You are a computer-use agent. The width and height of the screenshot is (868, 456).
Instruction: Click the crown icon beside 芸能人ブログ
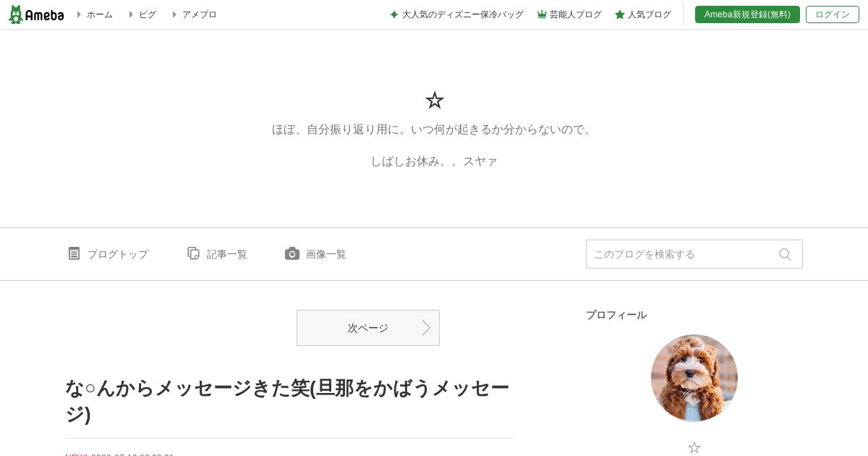point(542,14)
